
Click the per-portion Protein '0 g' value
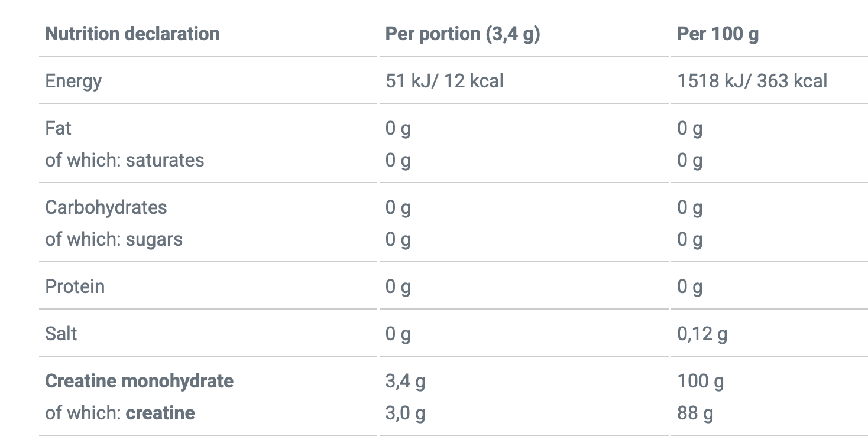click(398, 286)
